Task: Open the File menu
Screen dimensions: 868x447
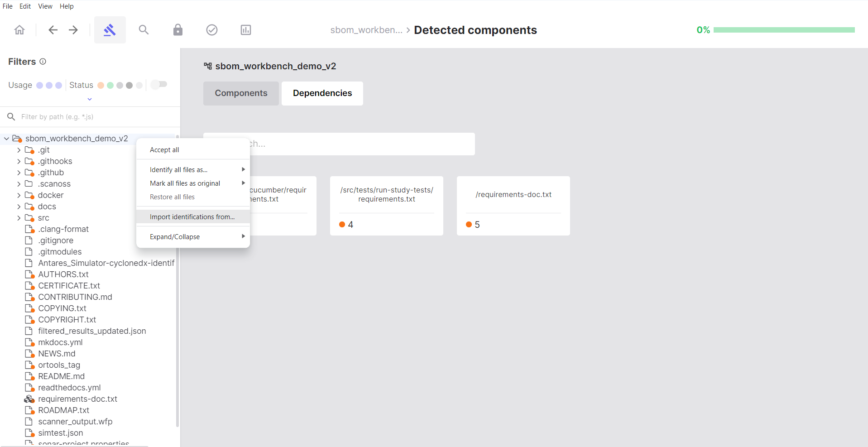Action: point(8,6)
